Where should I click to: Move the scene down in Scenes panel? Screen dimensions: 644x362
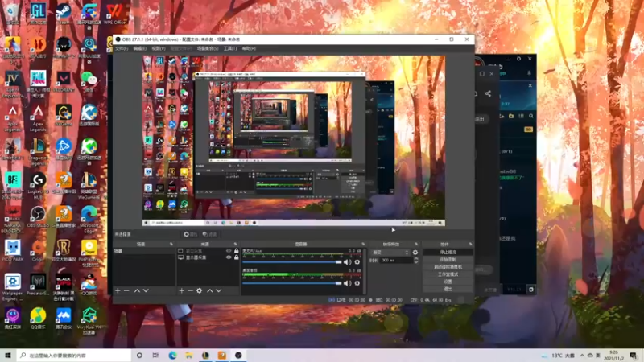pos(146,290)
